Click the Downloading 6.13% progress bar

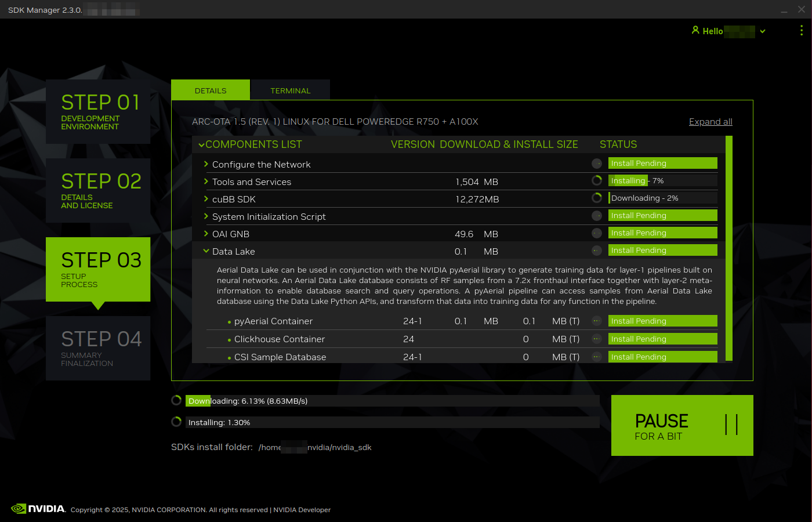(393, 401)
